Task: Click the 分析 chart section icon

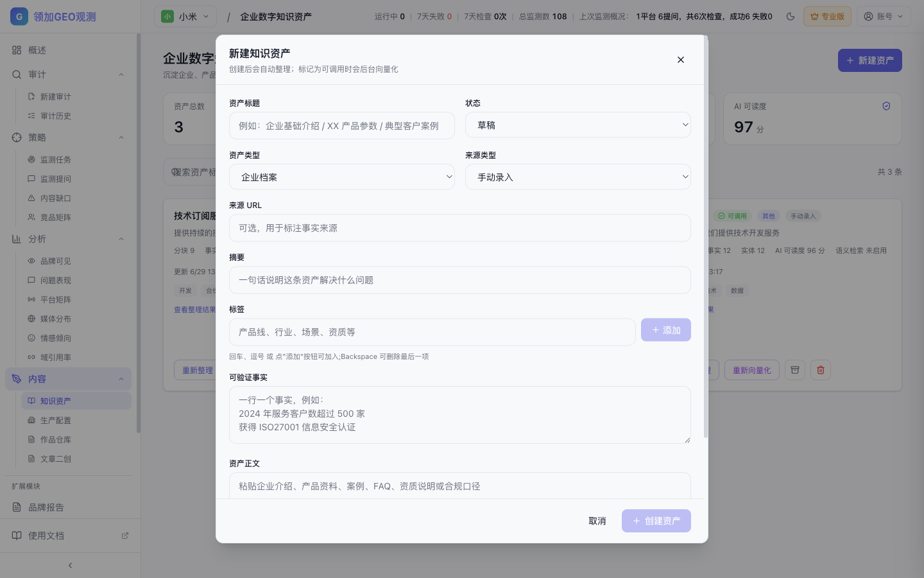Action: [17, 239]
